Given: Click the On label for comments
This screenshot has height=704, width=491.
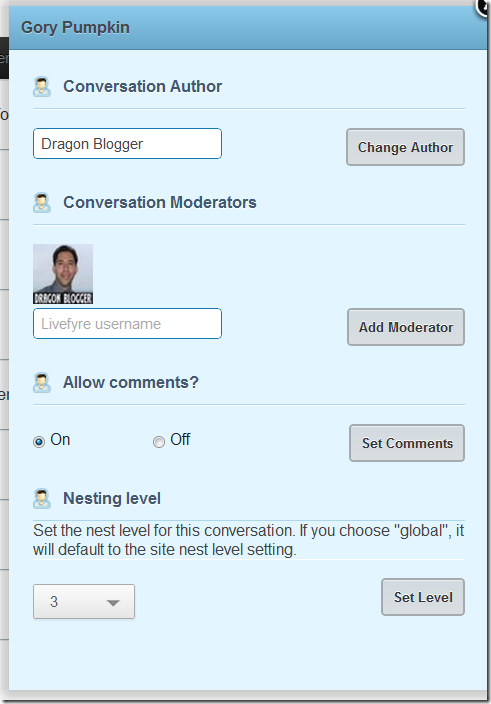Looking at the screenshot, I should click(x=60, y=439).
